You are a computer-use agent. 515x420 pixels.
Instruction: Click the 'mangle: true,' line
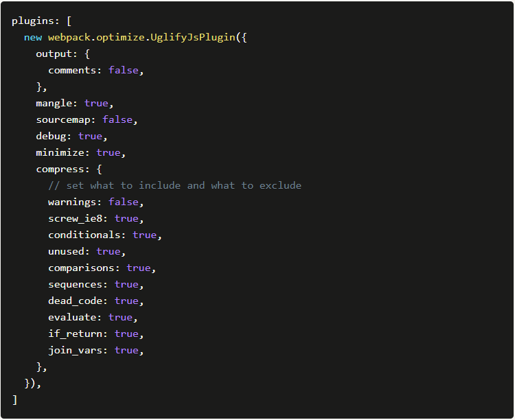(75, 104)
